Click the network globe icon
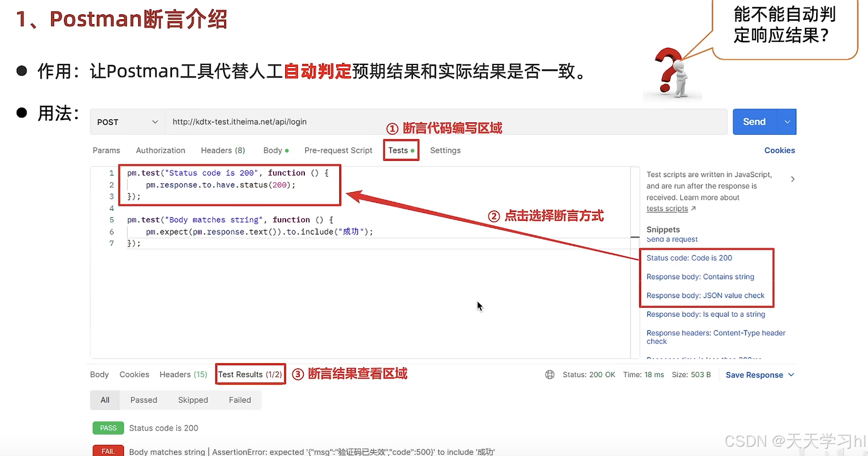This screenshot has height=456, width=868. click(x=550, y=375)
